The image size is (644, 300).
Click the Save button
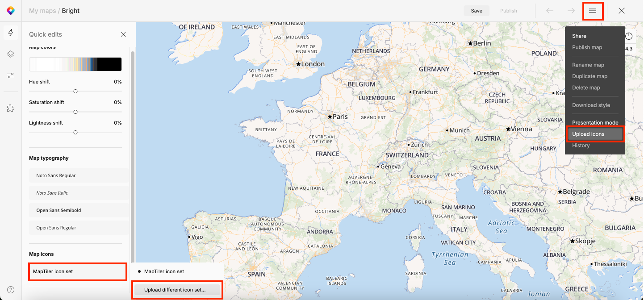pyautogui.click(x=476, y=11)
